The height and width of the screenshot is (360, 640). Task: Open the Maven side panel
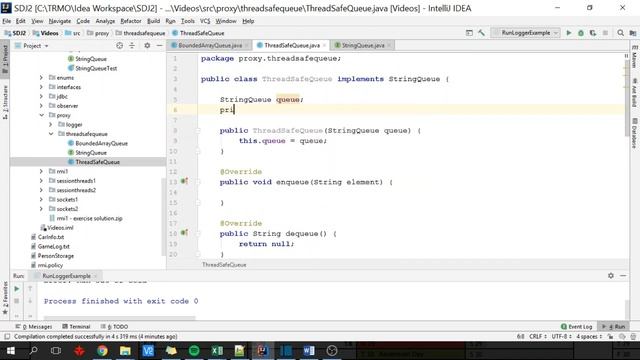click(634, 57)
